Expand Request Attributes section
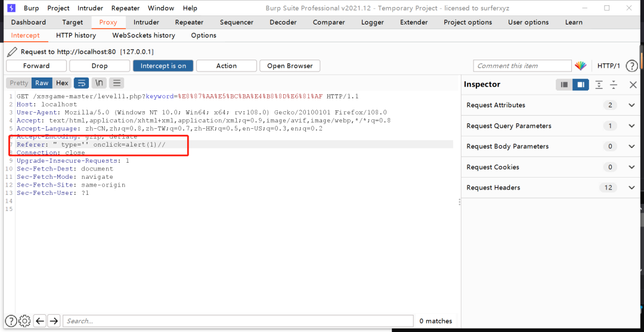This screenshot has width=644, height=332. tap(550, 105)
